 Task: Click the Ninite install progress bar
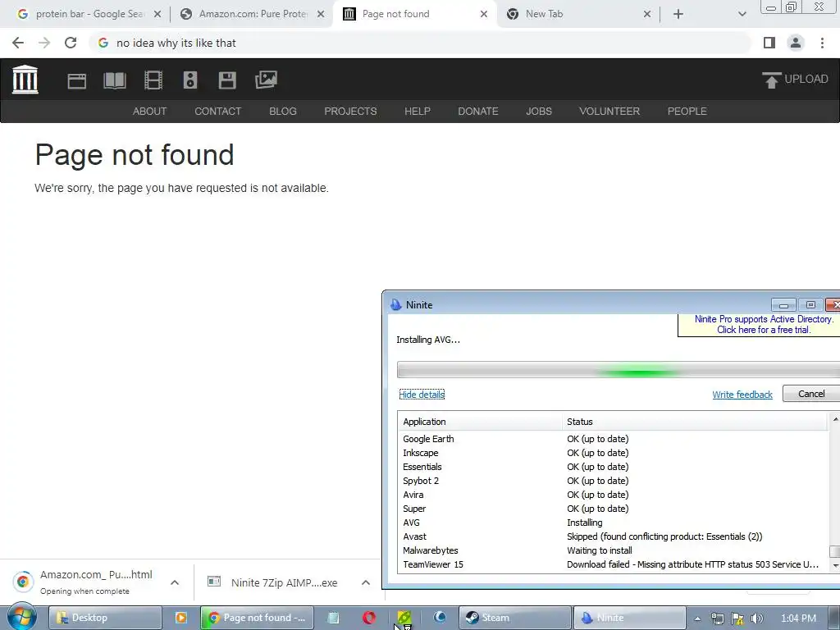619,370
